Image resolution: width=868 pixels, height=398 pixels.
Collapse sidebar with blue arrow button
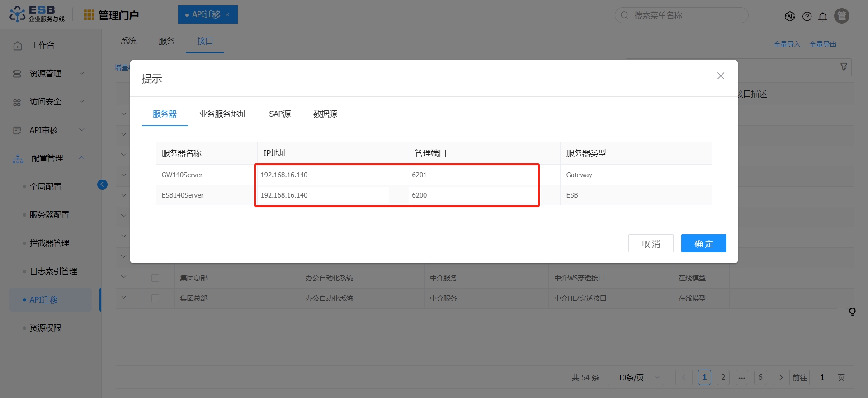point(102,185)
